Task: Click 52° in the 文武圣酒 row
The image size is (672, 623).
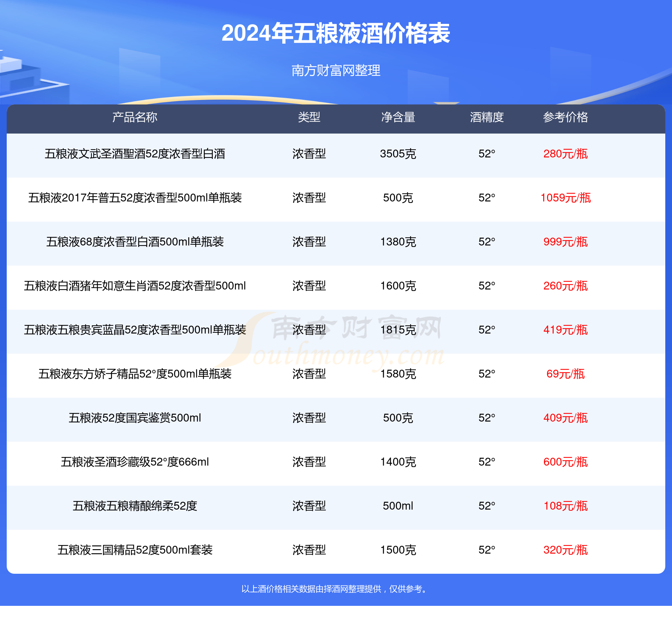Action: pos(487,154)
